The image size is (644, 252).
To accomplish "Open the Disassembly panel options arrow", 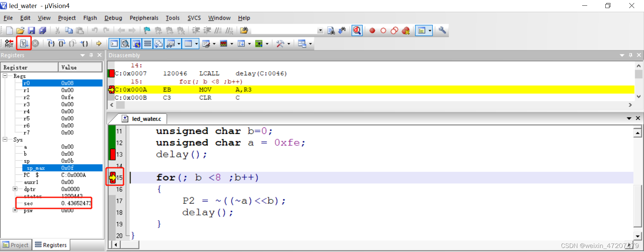I will (x=622, y=55).
